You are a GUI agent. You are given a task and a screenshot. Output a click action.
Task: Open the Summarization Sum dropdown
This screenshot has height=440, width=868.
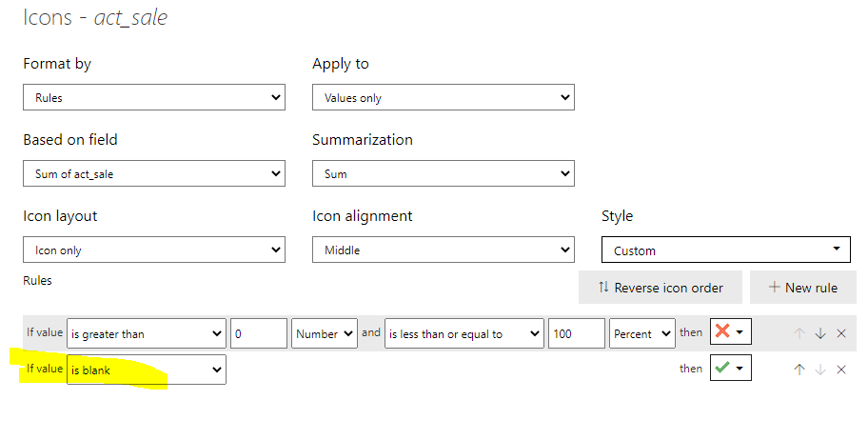click(444, 173)
